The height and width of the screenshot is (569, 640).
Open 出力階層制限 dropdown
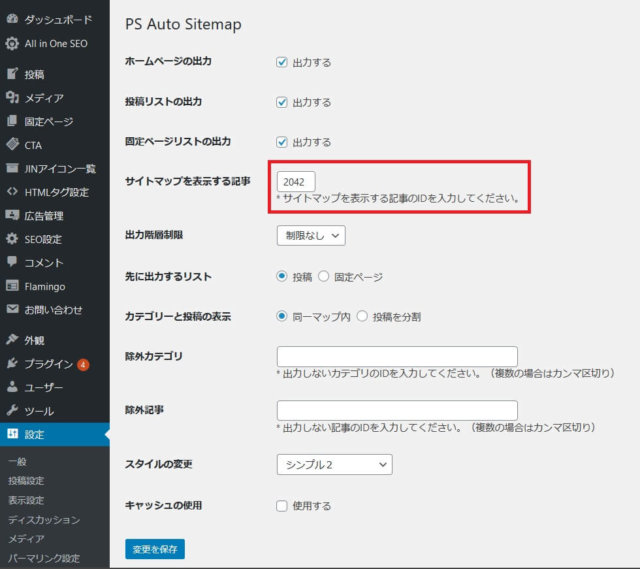[x=310, y=236]
